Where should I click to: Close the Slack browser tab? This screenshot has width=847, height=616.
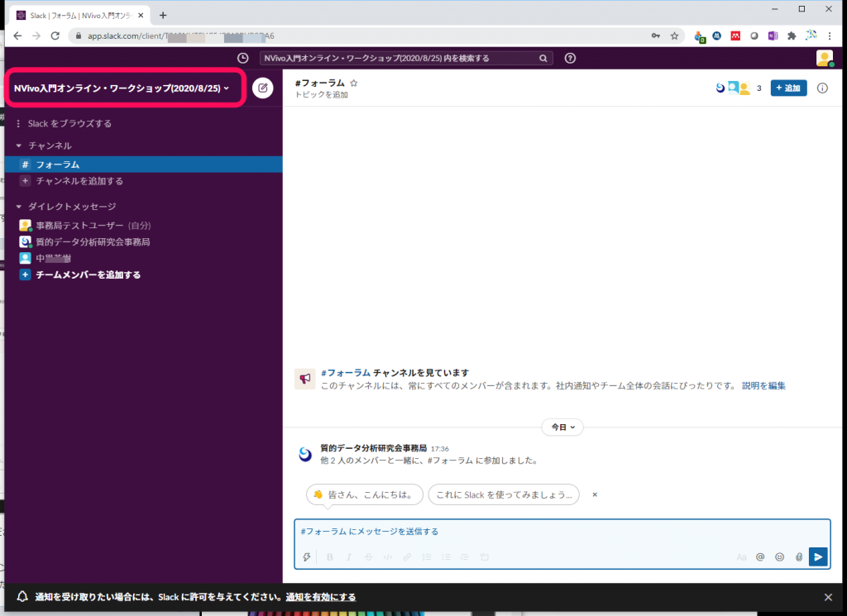coord(141,16)
